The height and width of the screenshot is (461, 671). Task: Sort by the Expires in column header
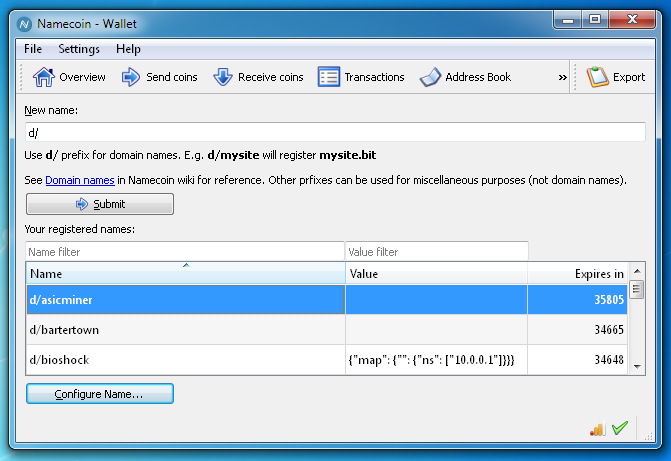[577, 274]
